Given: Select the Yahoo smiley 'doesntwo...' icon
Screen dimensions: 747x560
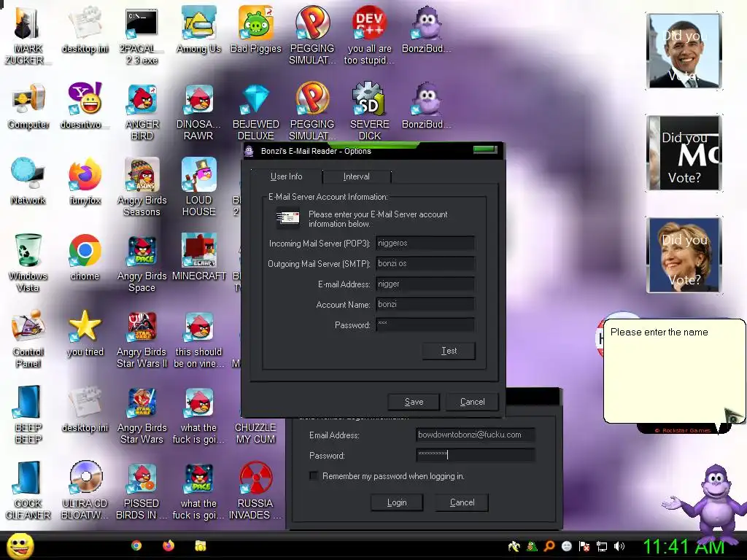Looking at the screenshot, I should click(x=85, y=106).
